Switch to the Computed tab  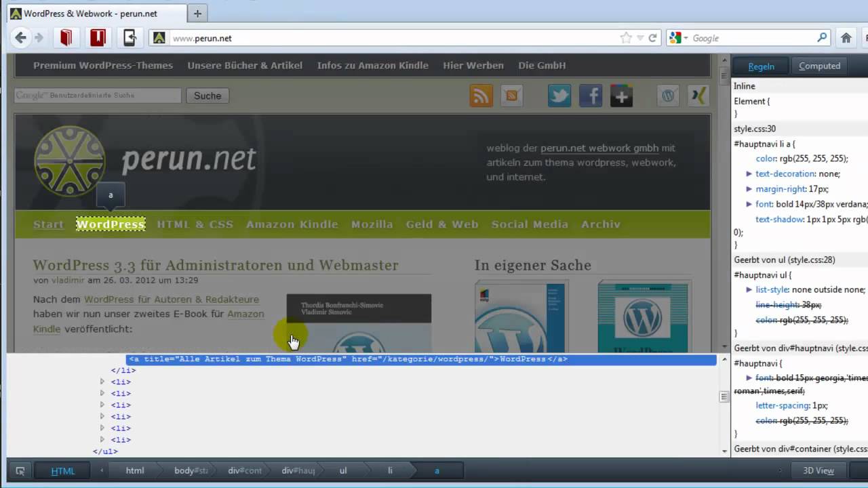[819, 66]
